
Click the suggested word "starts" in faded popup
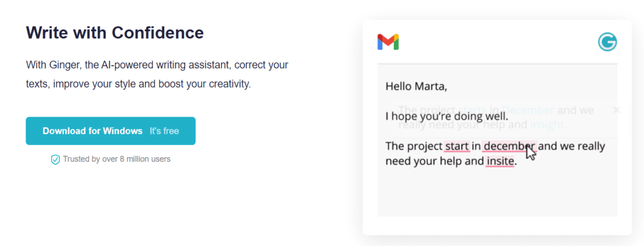[x=472, y=110]
